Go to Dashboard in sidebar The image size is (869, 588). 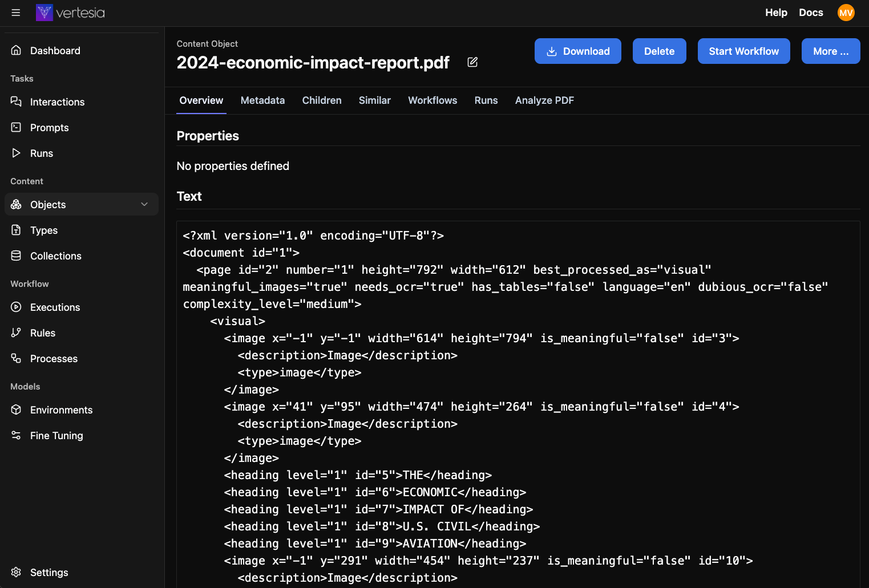[x=82, y=50]
